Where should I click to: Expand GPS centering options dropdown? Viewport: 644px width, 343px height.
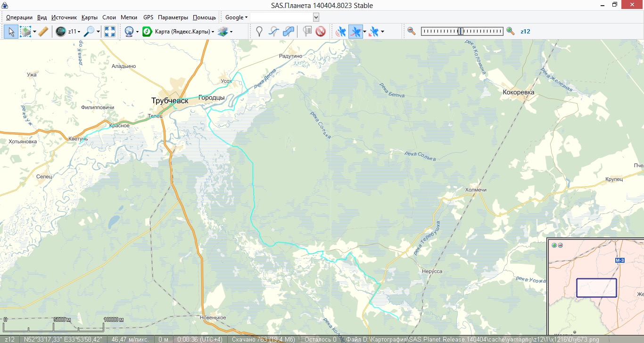pos(382,32)
